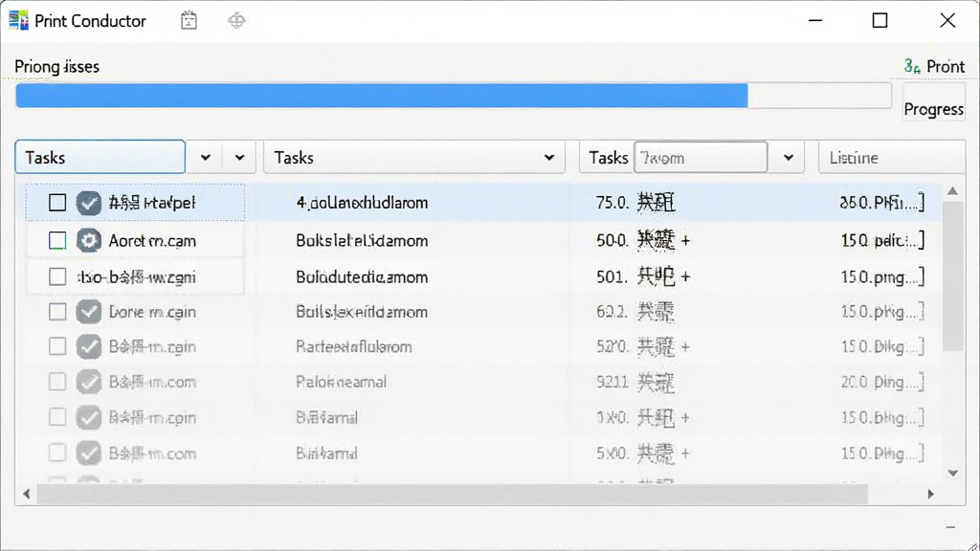Select the Bultslatelidamom cell
The height and width of the screenshot is (551, 980).
(362, 240)
